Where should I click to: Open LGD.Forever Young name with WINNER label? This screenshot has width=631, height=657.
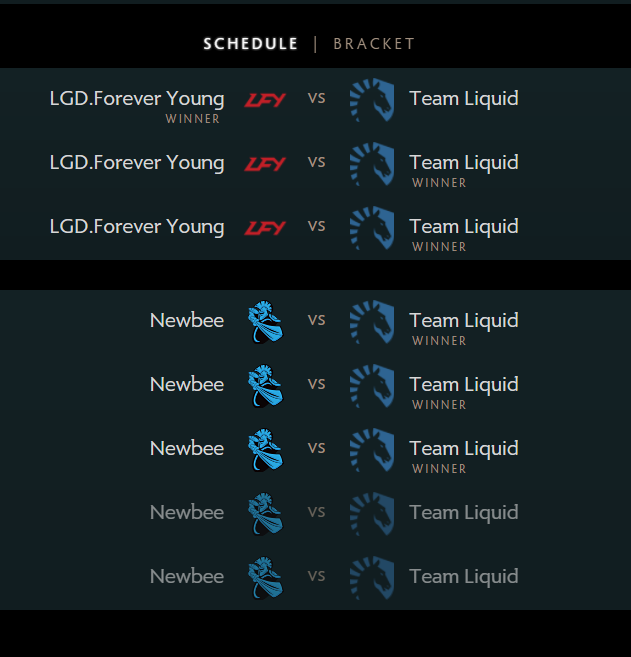137,99
